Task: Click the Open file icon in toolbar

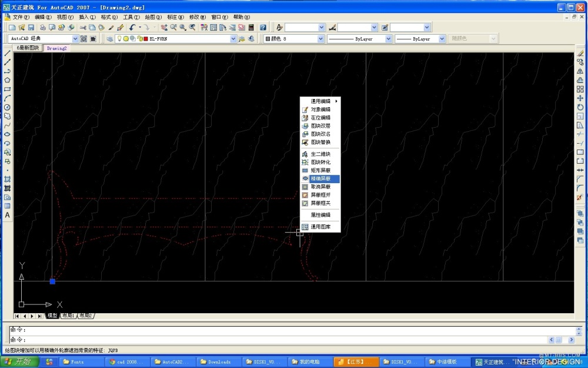Action: pos(22,28)
